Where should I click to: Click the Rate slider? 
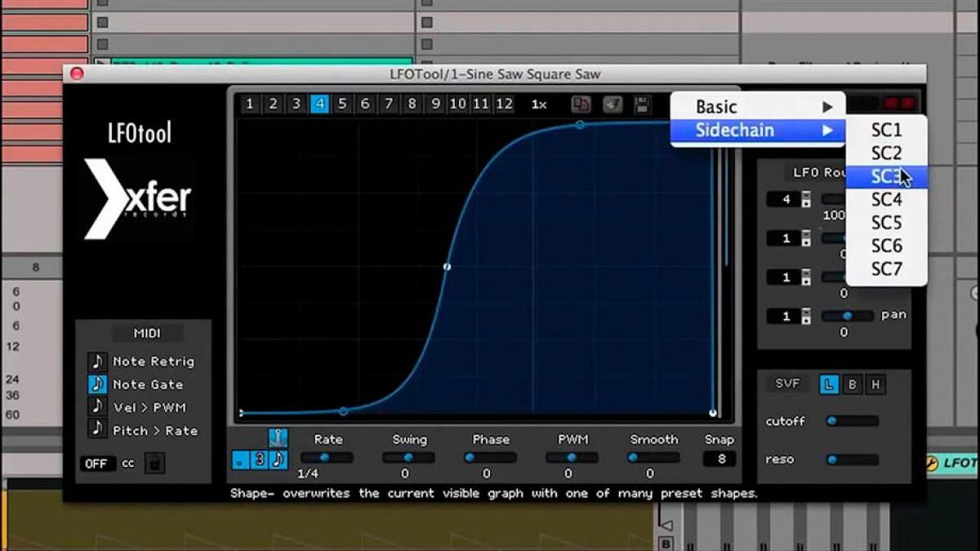tap(327, 458)
